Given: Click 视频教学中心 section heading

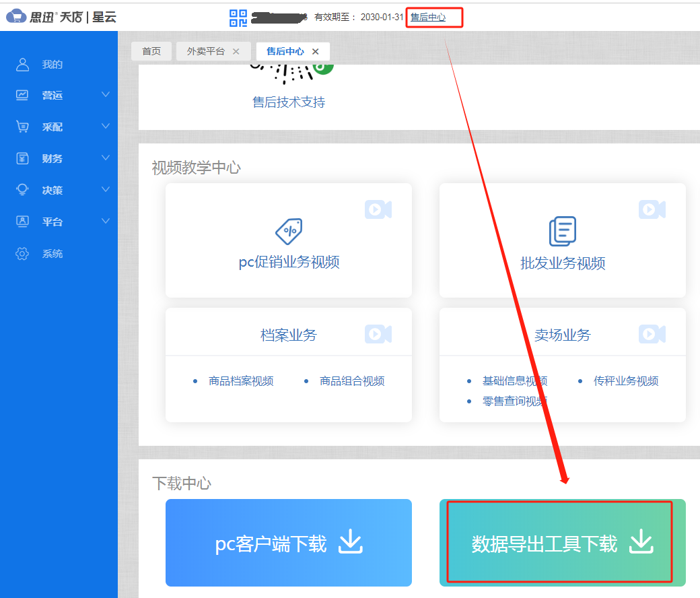Looking at the screenshot, I should [x=197, y=168].
